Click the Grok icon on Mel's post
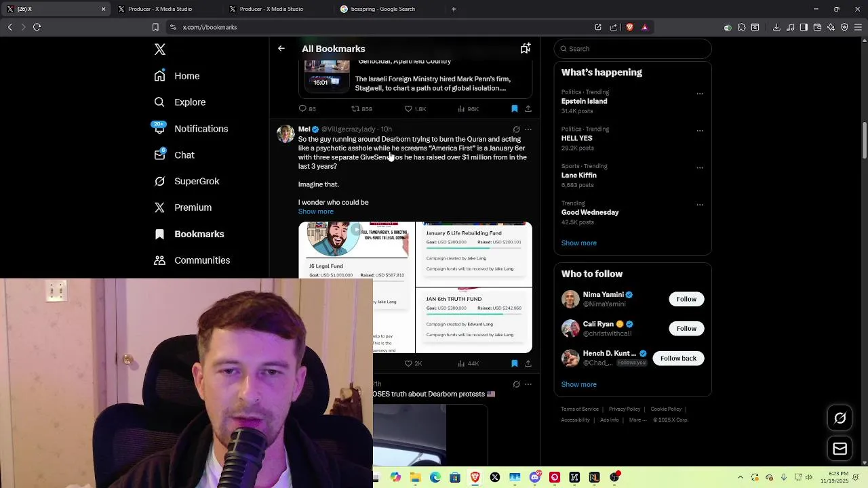 [x=516, y=129]
